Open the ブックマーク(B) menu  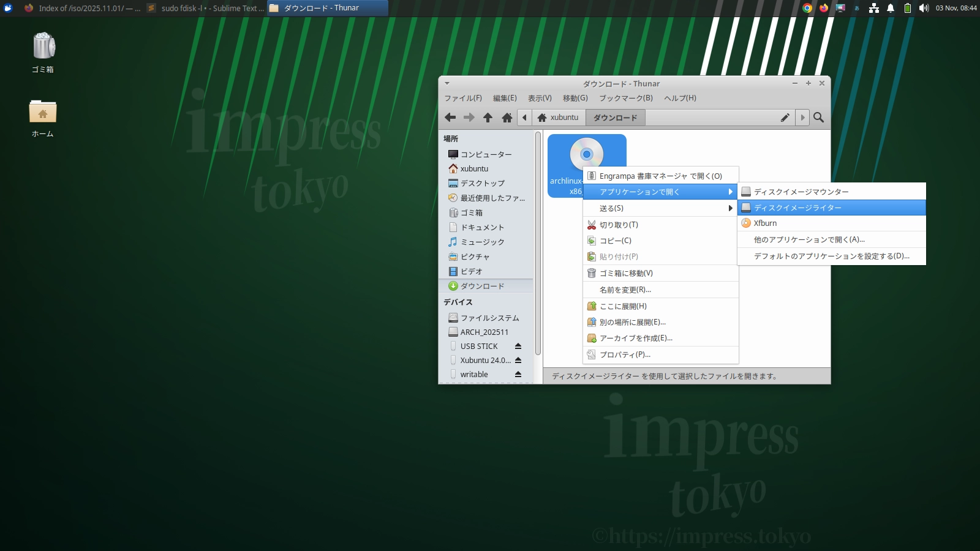point(626,98)
